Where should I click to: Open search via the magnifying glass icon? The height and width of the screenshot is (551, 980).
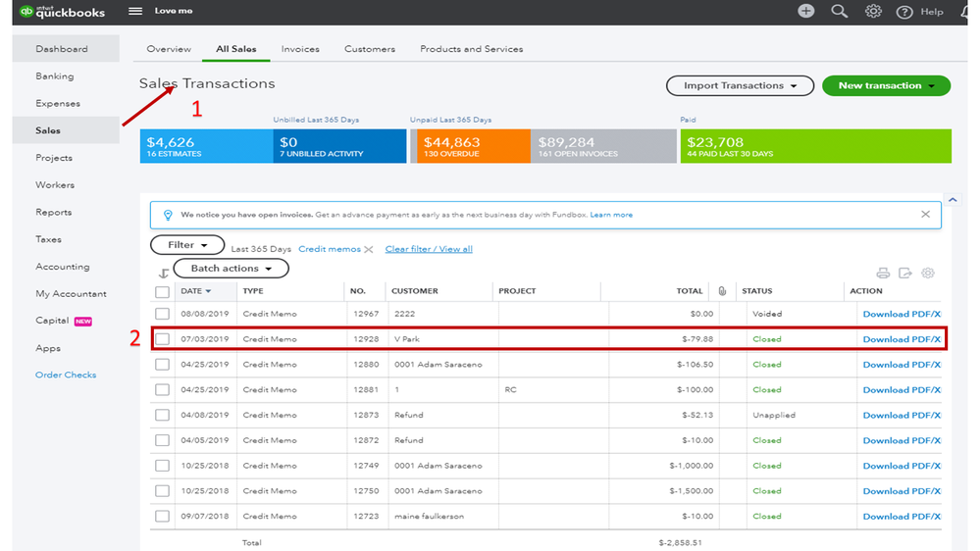click(x=839, y=11)
